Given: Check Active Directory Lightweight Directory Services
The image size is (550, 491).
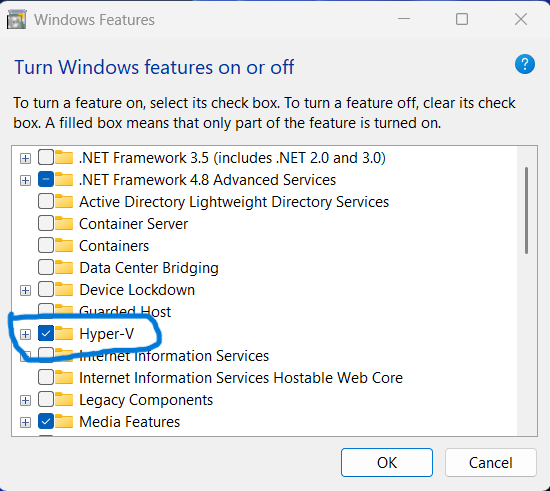Looking at the screenshot, I should click(x=46, y=201).
